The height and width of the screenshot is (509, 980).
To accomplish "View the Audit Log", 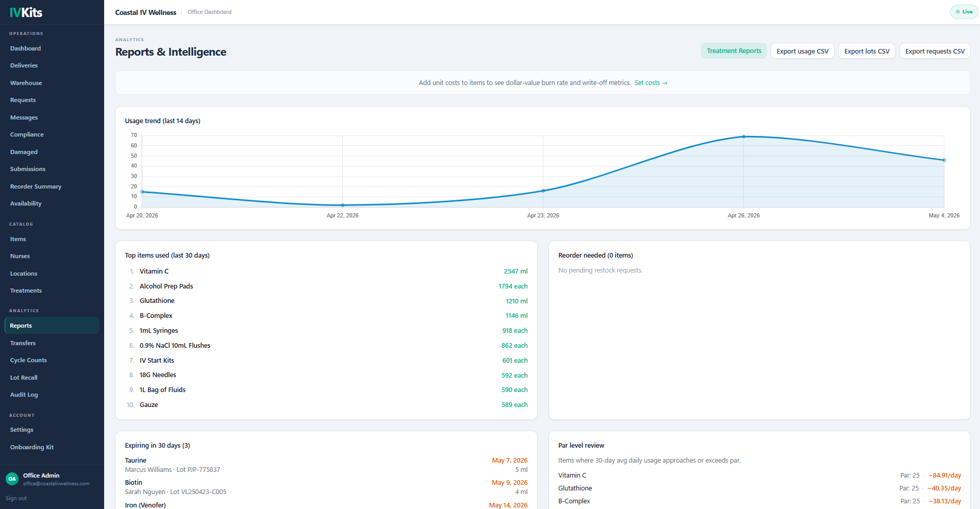I will (24, 395).
